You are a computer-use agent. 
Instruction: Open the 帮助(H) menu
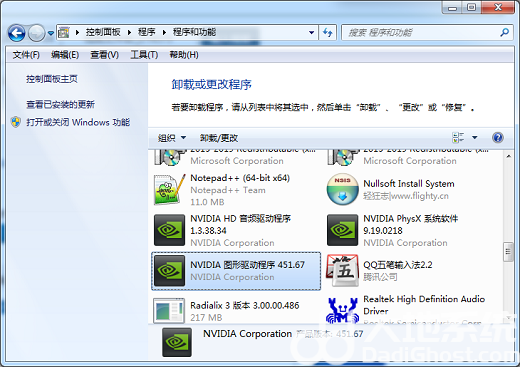[184, 55]
